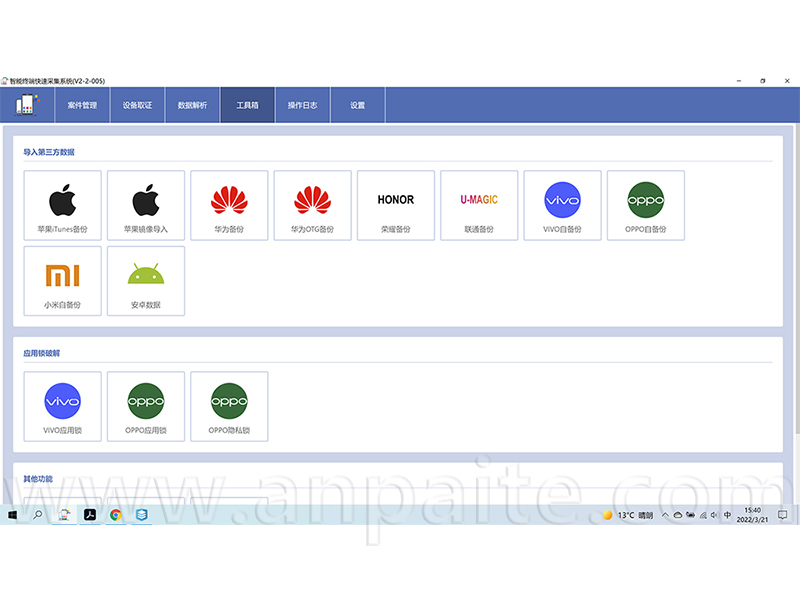
Task: Click the 小米自备份 tile
Action: pos(63,281)
